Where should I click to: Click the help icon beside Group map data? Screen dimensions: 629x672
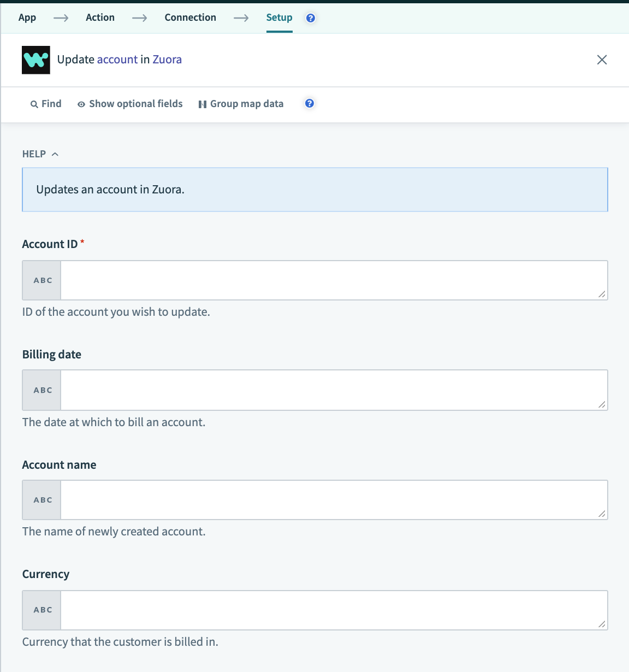click(x=310, y=103)
